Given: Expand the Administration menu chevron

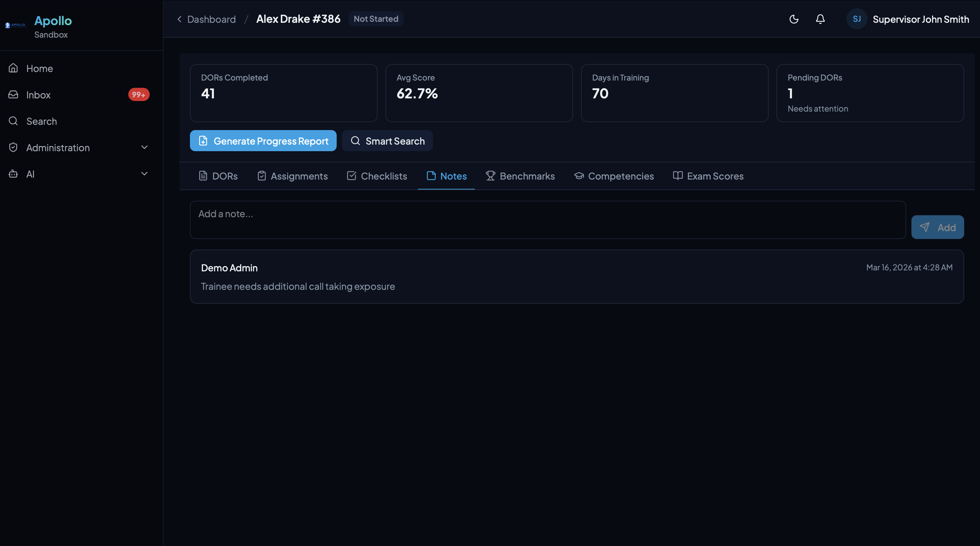Looking at the screenshot, I should click(144, 147).
